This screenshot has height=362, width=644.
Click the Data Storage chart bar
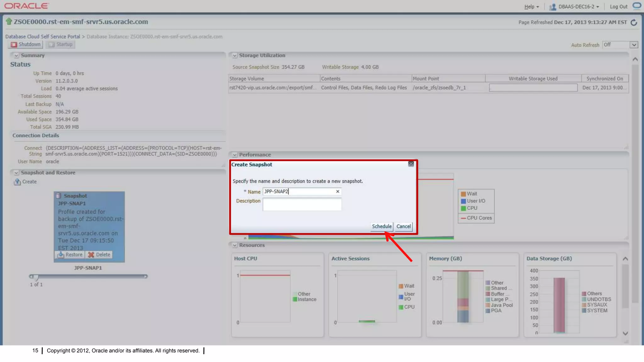(x=559, y=305)
